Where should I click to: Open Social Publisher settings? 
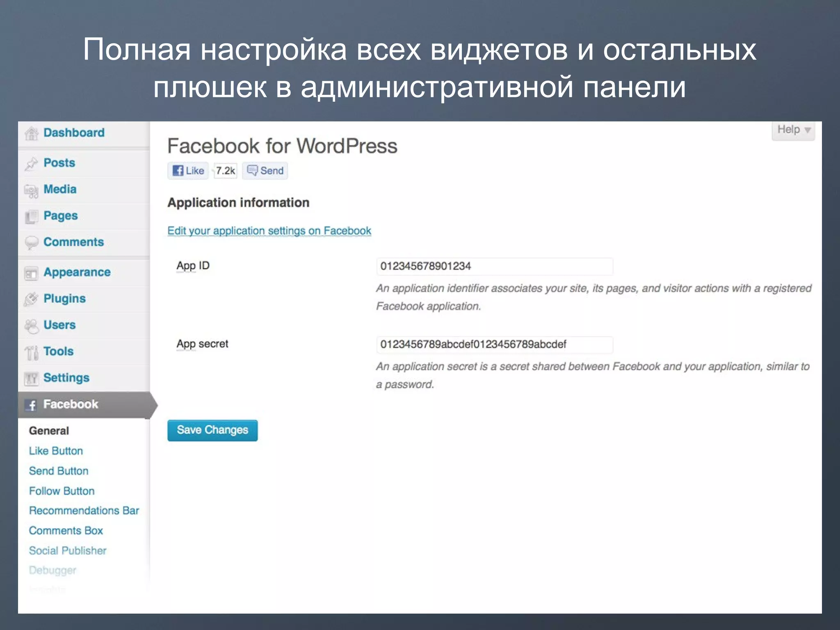point(68,551)
